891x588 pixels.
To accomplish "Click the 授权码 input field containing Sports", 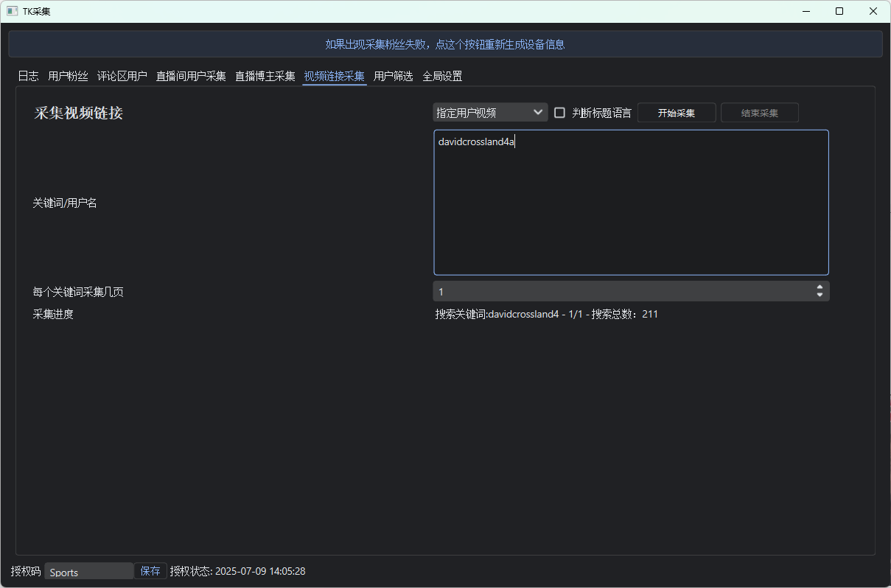I will (x=89, y=571).
